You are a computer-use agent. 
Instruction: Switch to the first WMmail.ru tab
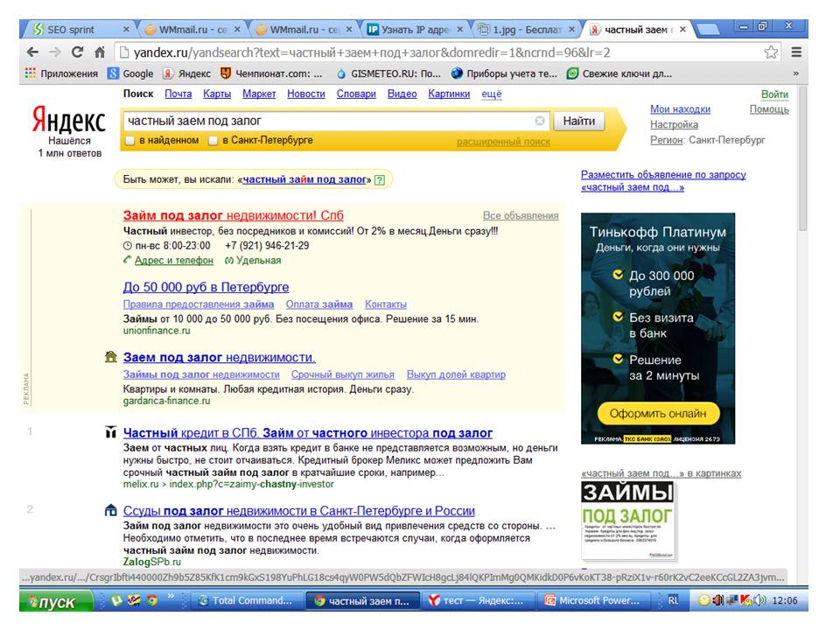click(x=192, y=30)
